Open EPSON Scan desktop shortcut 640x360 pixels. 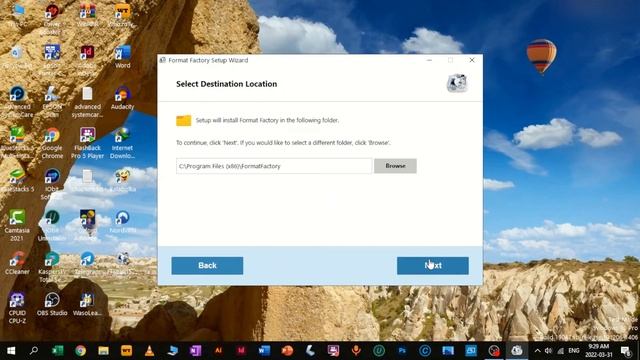(x=52, y=102)
